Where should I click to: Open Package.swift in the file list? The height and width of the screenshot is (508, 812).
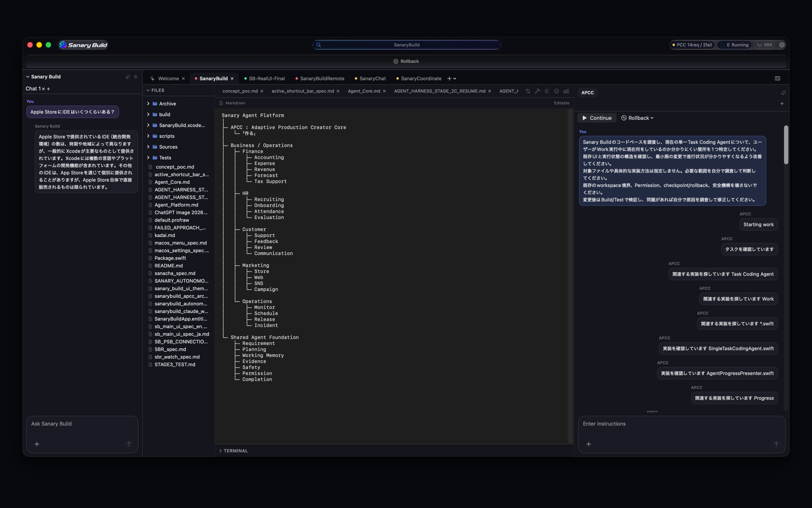click(x=170, y=258)
